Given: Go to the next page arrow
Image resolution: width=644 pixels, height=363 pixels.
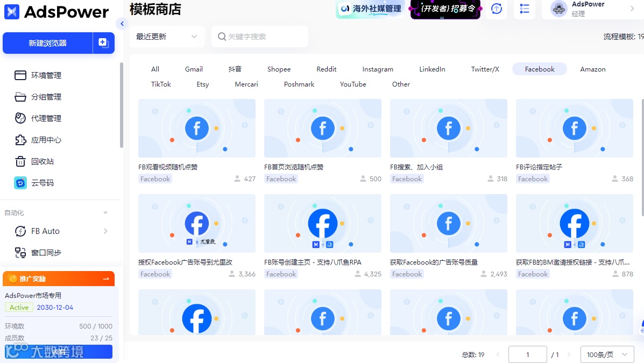Looking at the screenshot, I should [569, 354].
